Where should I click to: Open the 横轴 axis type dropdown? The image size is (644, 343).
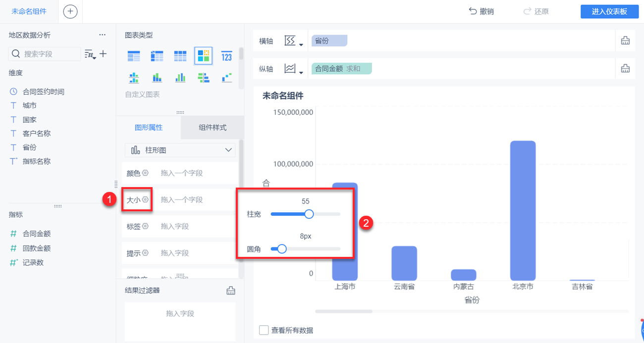(293, 41)
